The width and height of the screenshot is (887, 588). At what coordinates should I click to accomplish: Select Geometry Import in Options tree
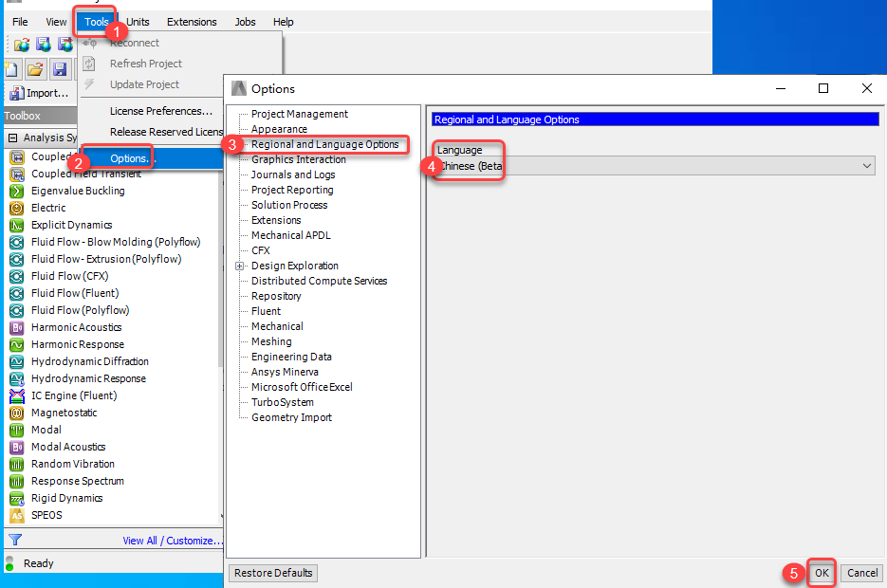[291, 417]
